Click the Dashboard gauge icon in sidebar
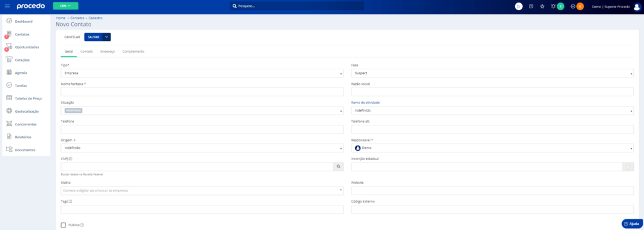Viewport: 644px width, 230px height. click(9, 21)
